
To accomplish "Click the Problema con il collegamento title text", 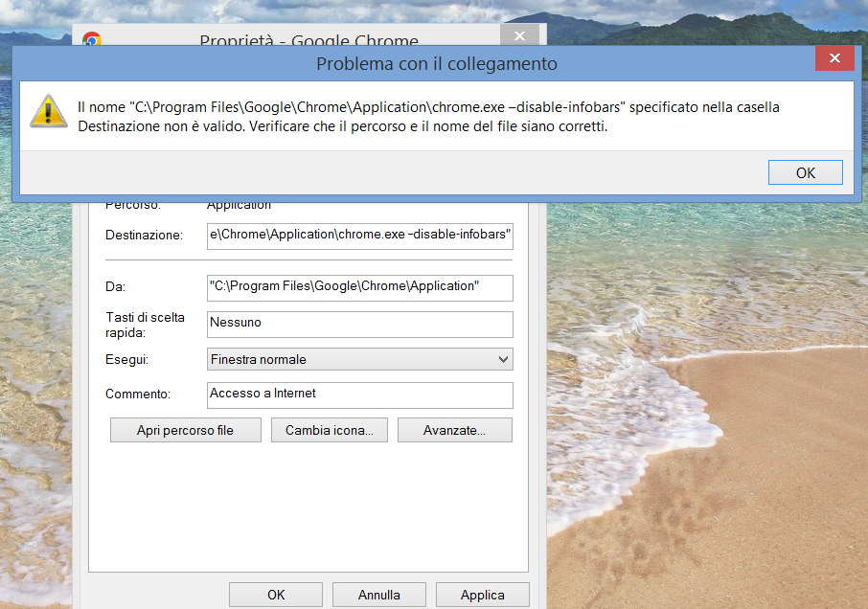I will [x=437, y=63].
